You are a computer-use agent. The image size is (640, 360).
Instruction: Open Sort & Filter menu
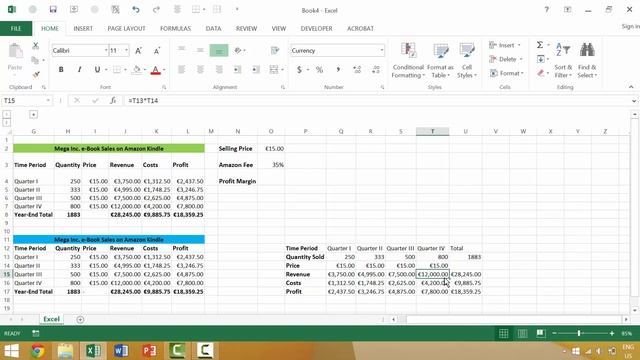[563, 60]
